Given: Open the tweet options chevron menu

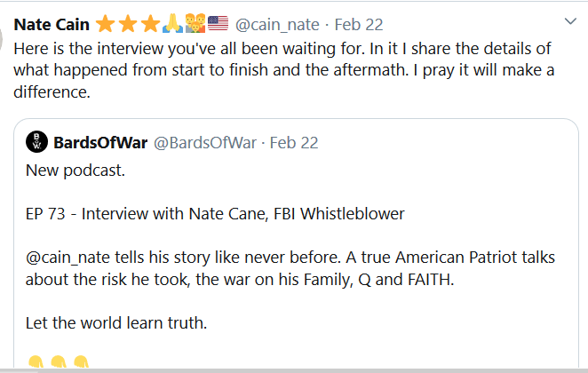Looking at the screenshot, I should click(x=570, y=21).
